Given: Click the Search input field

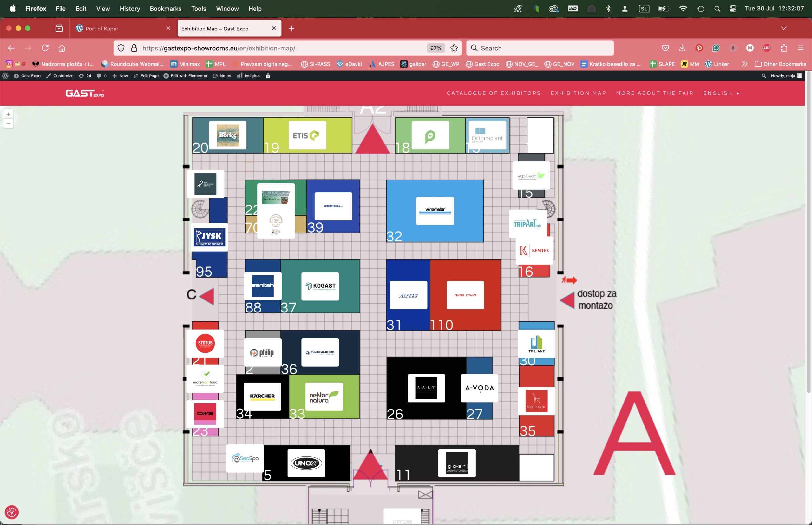Looking at the screenshot, I should click(x=540, y=48).
